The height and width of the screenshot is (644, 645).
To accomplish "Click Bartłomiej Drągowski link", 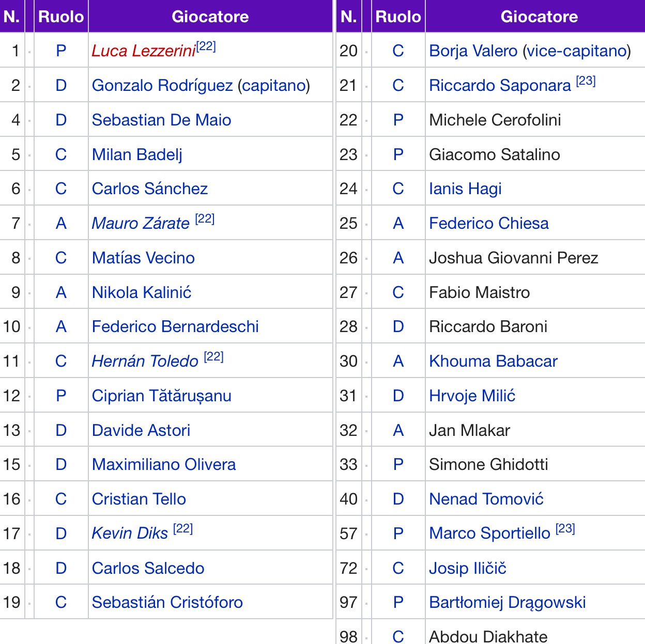I will pyautogui.click(x=508, y=603).
